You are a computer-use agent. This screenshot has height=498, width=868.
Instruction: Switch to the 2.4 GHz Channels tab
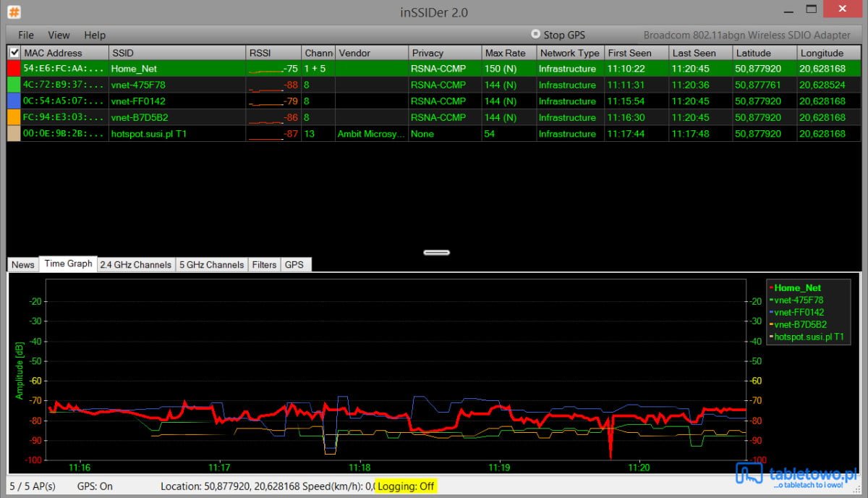click(x=136, y=265)
